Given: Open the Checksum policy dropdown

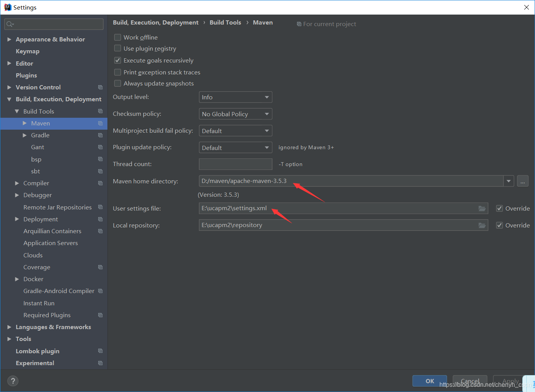Looking at the screenshot, I should pos(236,114).
